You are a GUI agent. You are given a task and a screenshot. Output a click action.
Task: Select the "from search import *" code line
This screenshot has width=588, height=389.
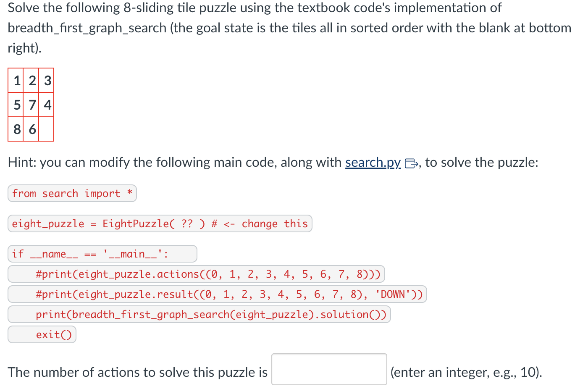(x=72, y=193)
